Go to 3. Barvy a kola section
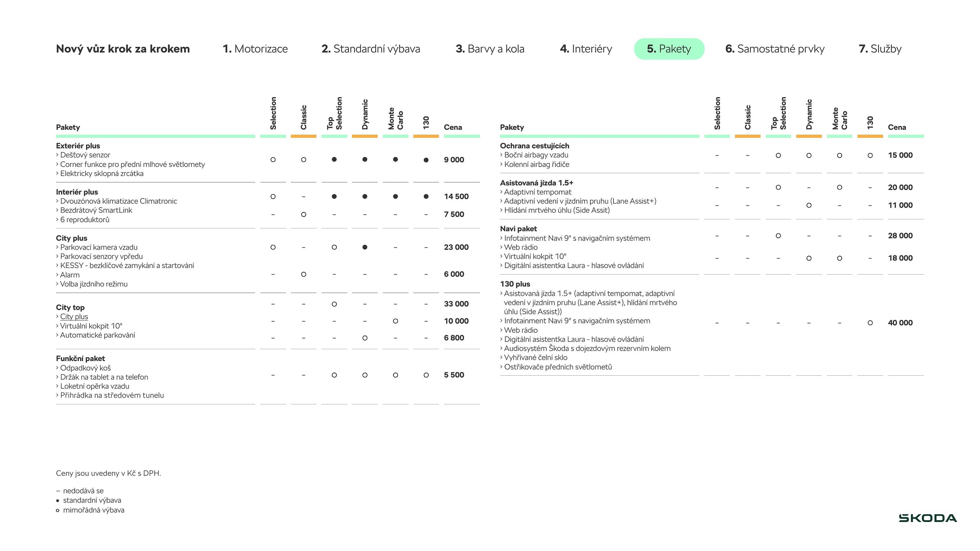 490,49
